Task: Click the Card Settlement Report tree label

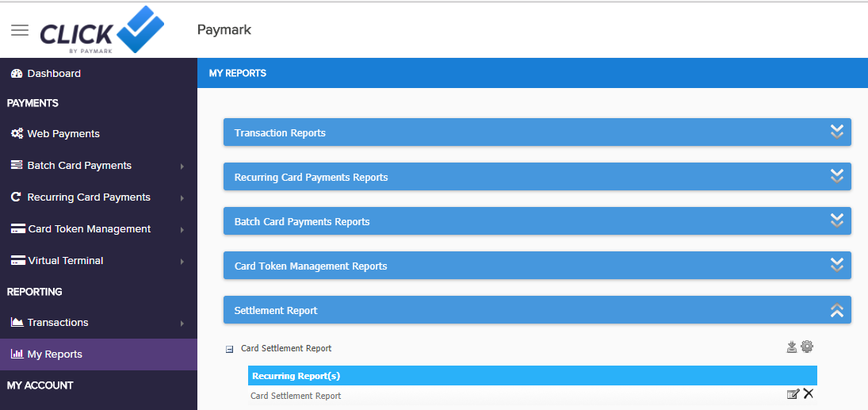Action: click(286, 348)
